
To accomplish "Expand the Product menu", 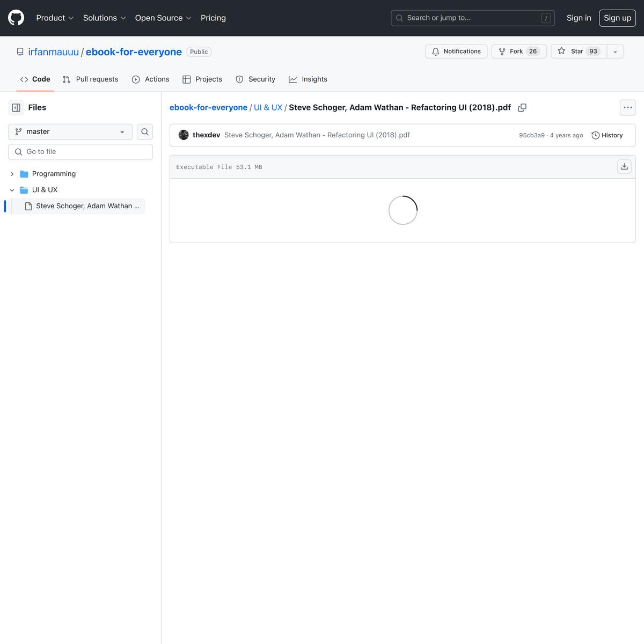I will pyautogui.click(x=55, y=18).
